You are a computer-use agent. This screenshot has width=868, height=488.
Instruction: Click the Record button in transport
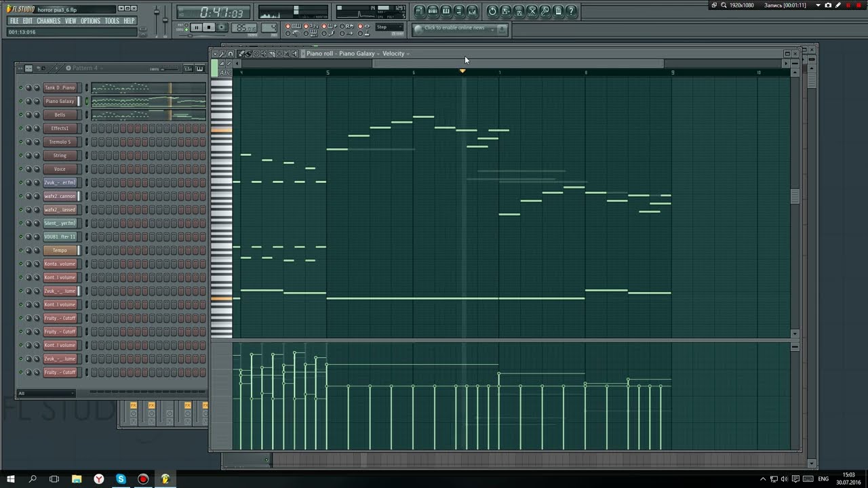222,27
